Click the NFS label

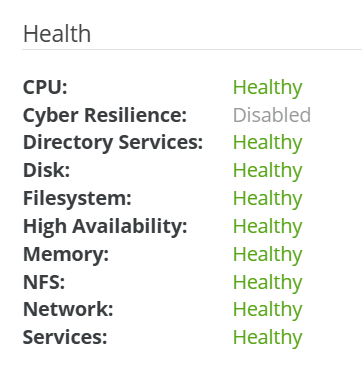pyautogui.click(x=44, y=282)
